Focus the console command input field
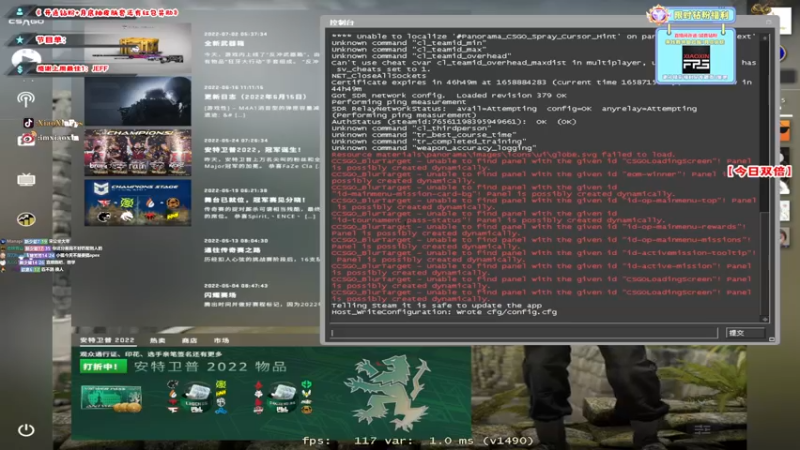The height and width of the screenshot is (450, 800). coord(523,333)
